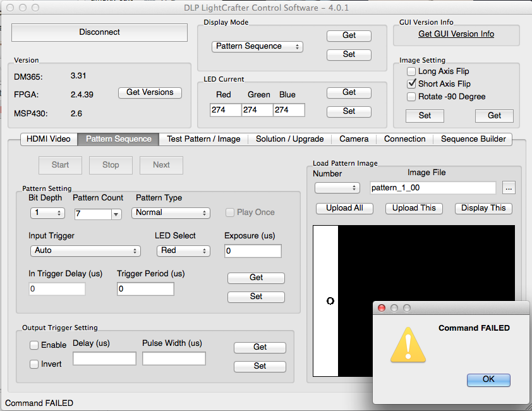Enable the Output Trigger checkbox

click(34, 345)
